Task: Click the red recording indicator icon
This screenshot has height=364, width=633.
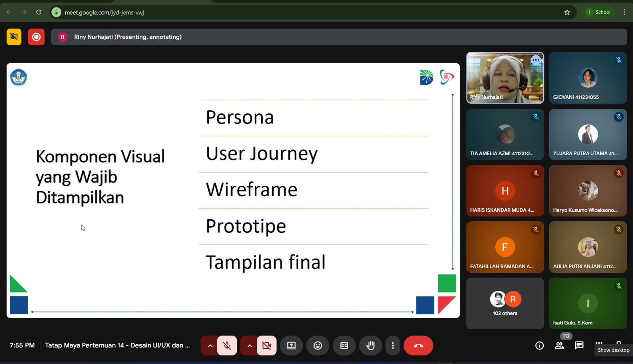Action: (x=36, y=37)
